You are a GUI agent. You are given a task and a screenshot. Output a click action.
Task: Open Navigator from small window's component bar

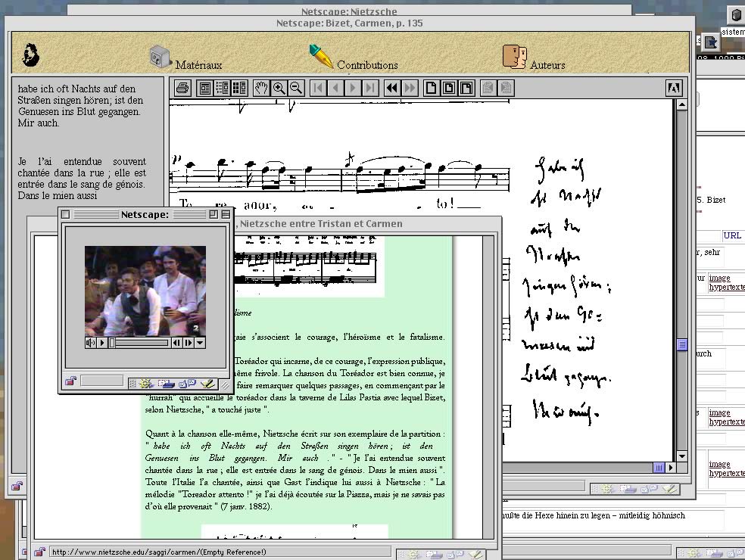145,384
